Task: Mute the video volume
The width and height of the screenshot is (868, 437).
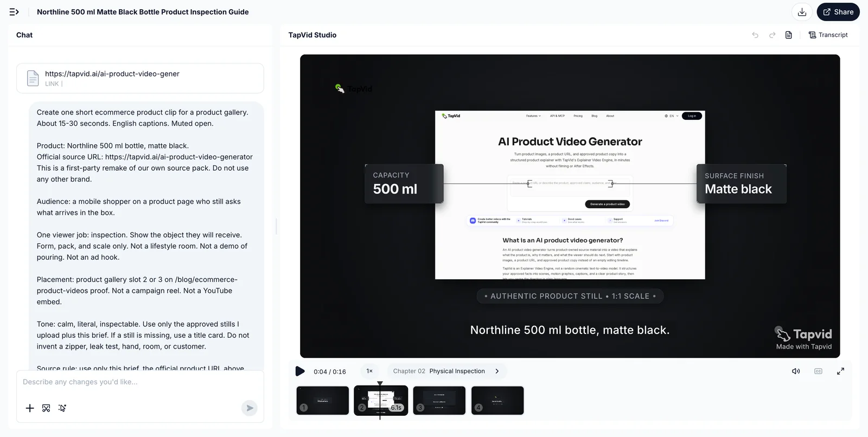Action: 796,371
